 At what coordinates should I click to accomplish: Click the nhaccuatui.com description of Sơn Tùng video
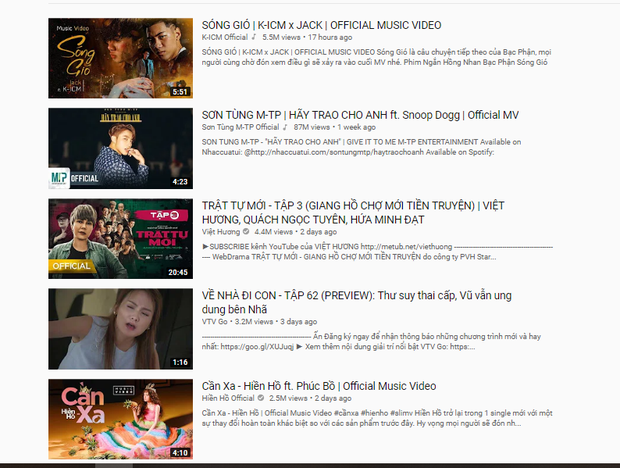click(361, 147)
